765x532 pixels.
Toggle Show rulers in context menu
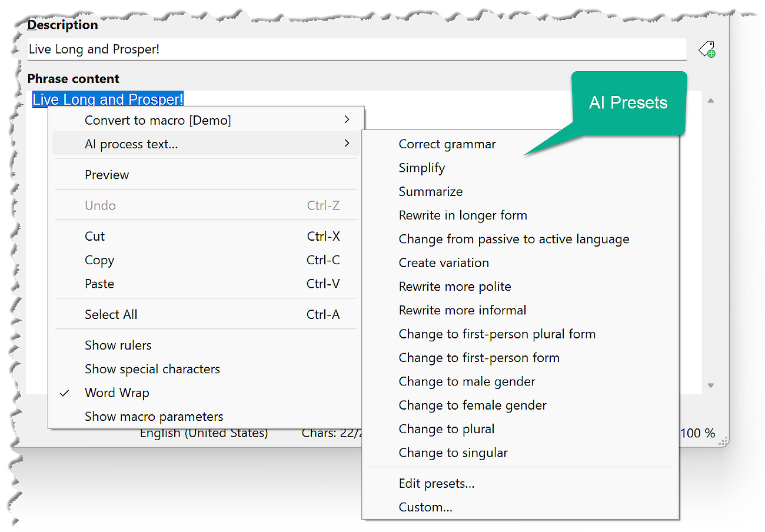click(118, 345)
